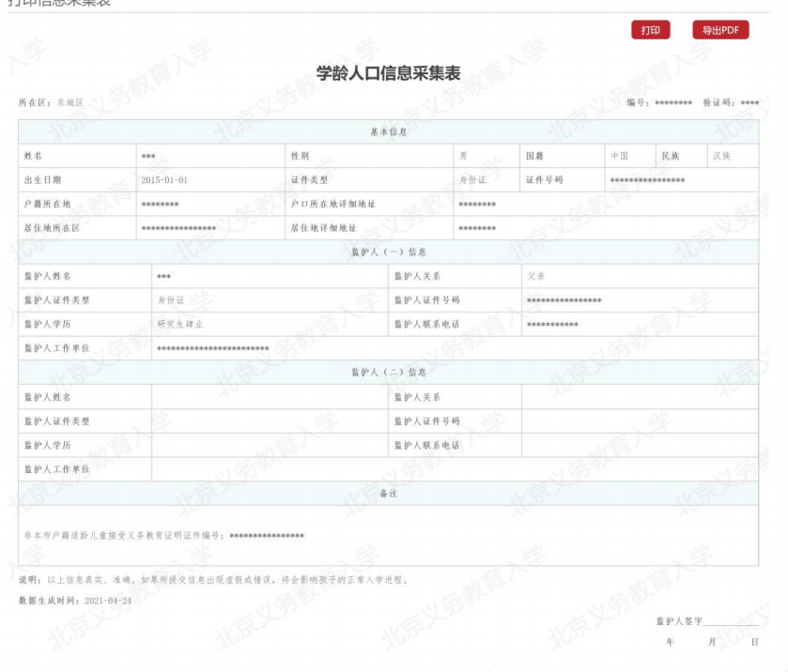Click the 监护人(一)信息 section header

pos(389,252)
